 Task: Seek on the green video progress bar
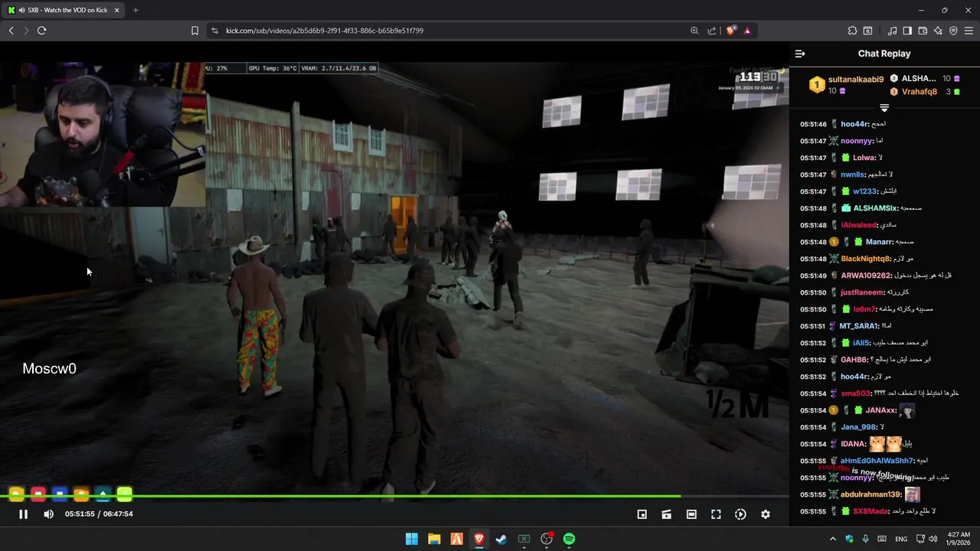click(394, 496)
